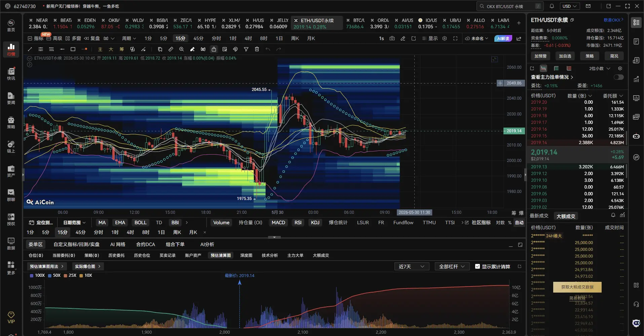The image size is (644, 336).
Task: Select the 1时 timeframe in top toolbar
Action: (233, 38)
